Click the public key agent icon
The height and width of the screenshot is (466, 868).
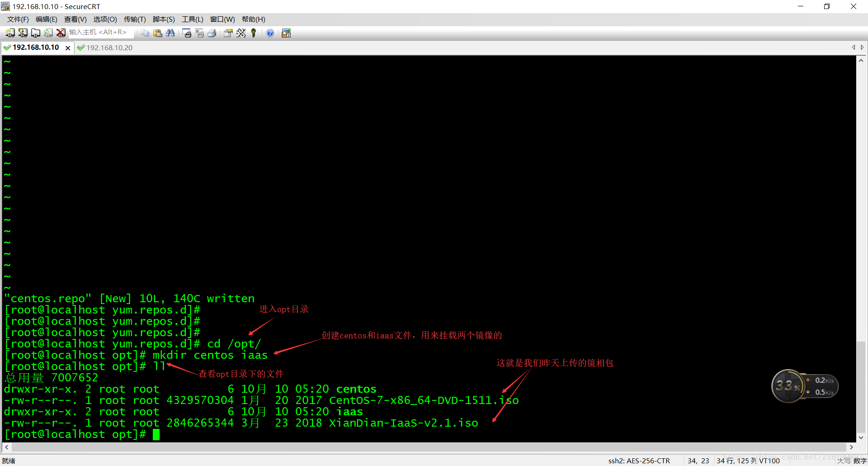[x=254, y=33]
